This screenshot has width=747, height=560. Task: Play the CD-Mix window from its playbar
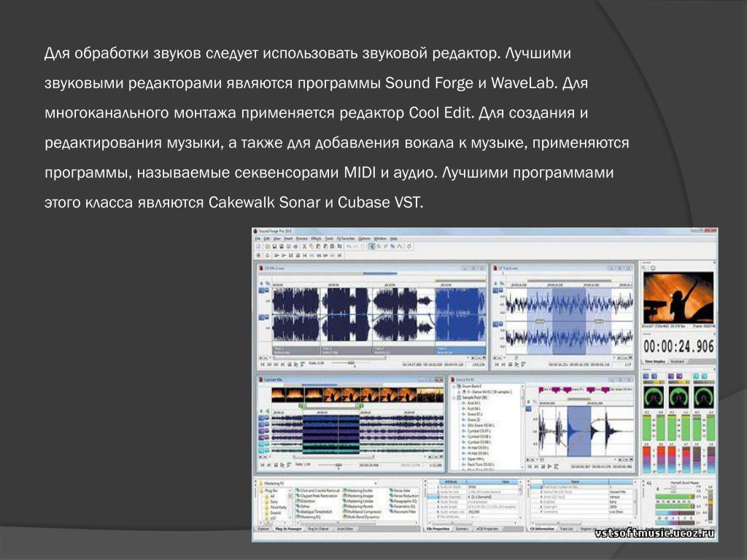click(x=296, y=365)
